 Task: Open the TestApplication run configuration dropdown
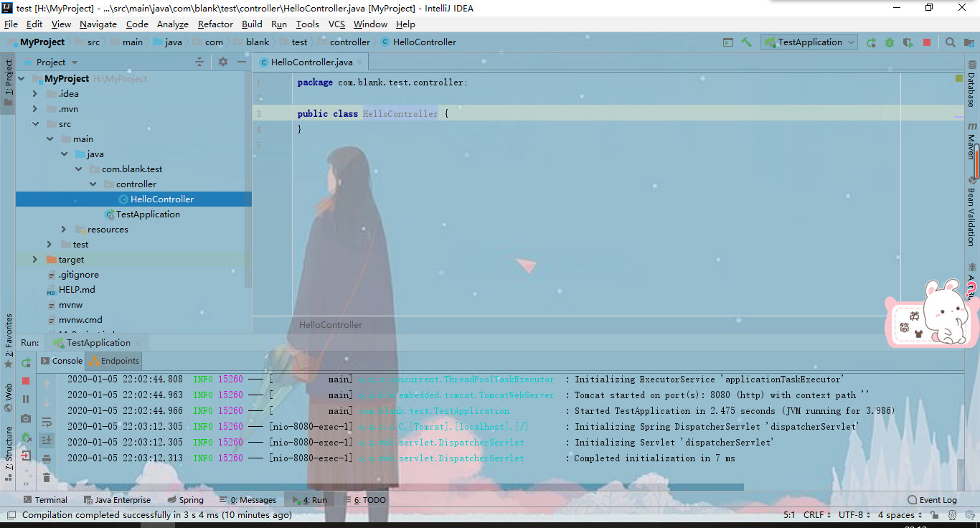click(x=809, y=42)
